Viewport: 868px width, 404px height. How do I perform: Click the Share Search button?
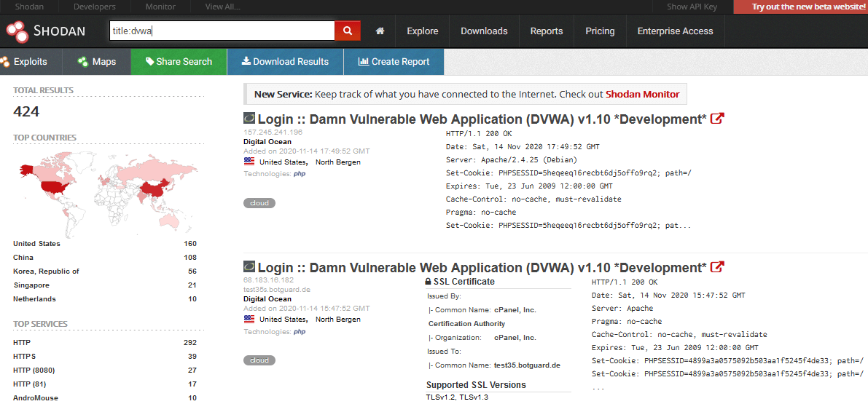tap(179, 62)
